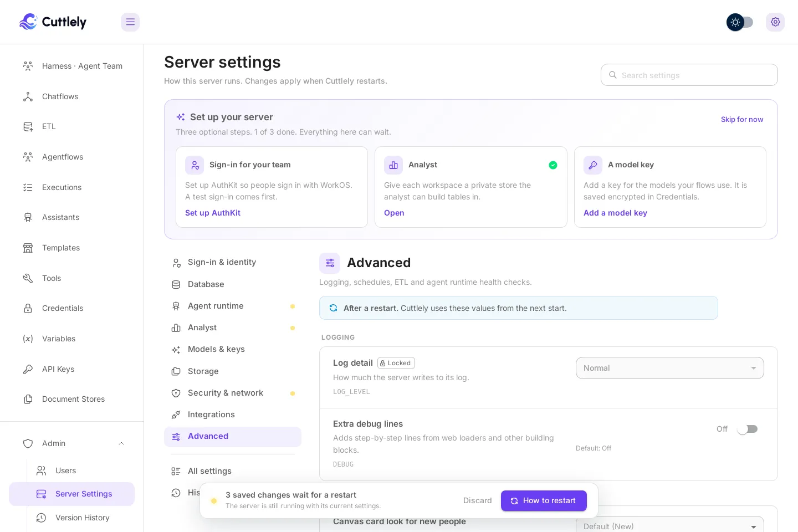Open the Analyst card via the Open link
The image size is (798, 532).
[x=394, y=213]
